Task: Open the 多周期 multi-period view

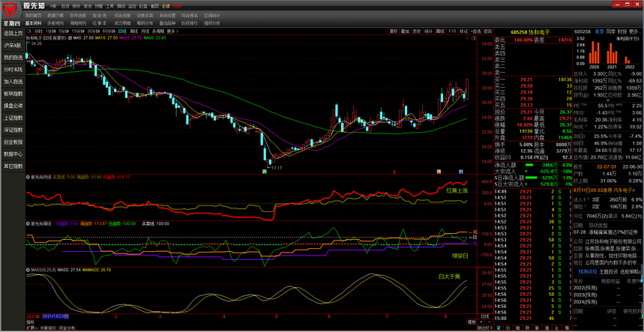Action: (158, 31)
